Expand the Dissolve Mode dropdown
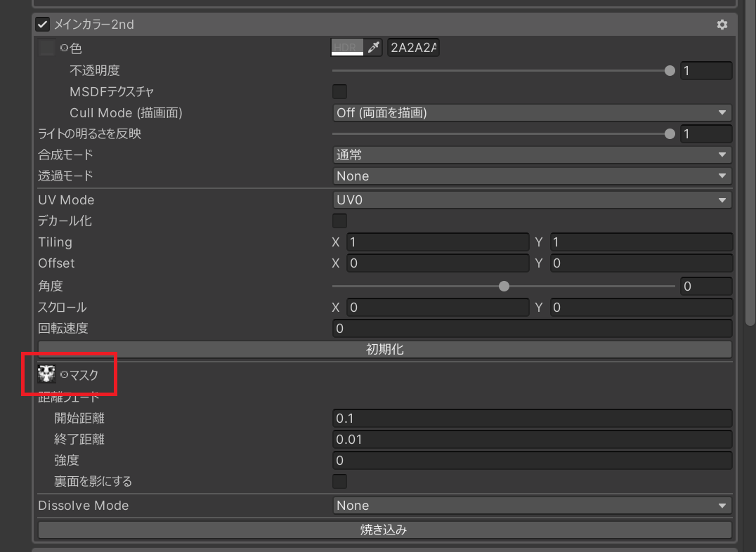The width and height of the screenshot is (756, 552). (x=532, y=505)
